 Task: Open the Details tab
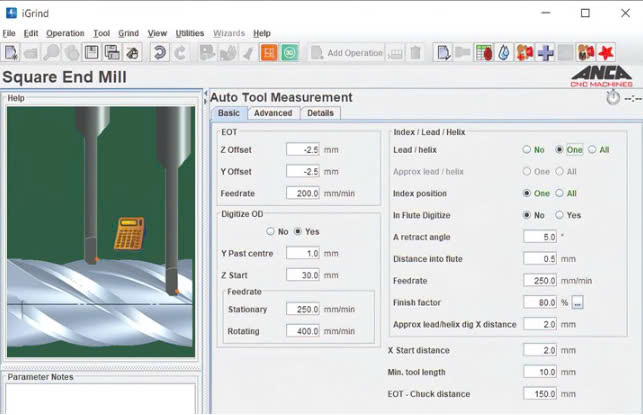(x=320, y=113)
